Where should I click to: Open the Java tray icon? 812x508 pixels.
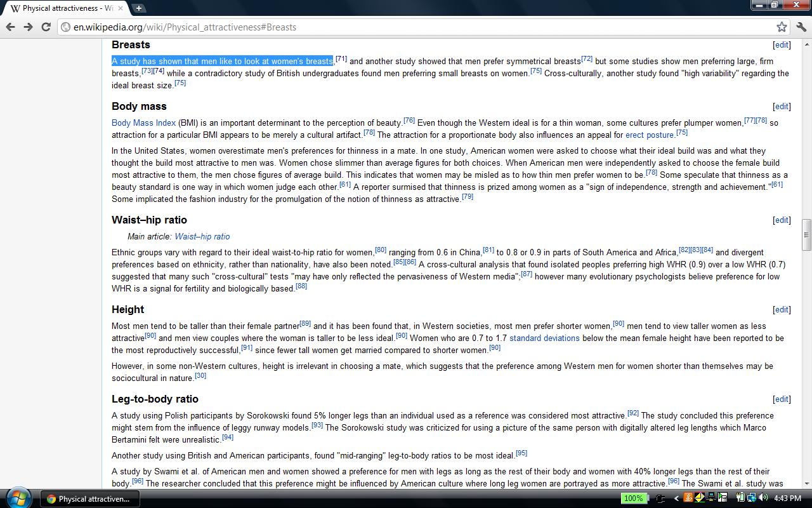pos(688,498)
